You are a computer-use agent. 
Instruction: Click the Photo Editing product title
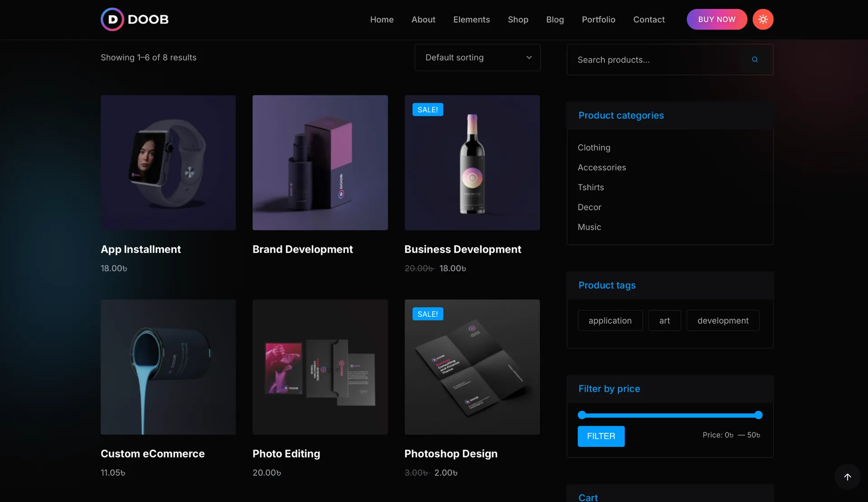[286, 454]
